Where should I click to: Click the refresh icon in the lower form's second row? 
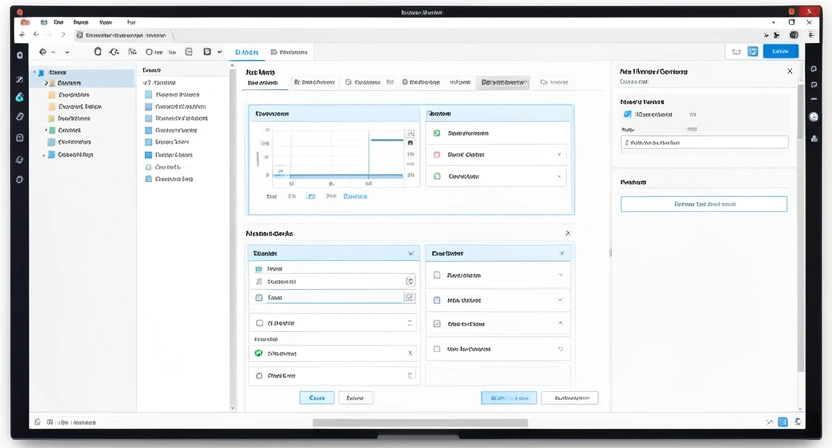409,282
